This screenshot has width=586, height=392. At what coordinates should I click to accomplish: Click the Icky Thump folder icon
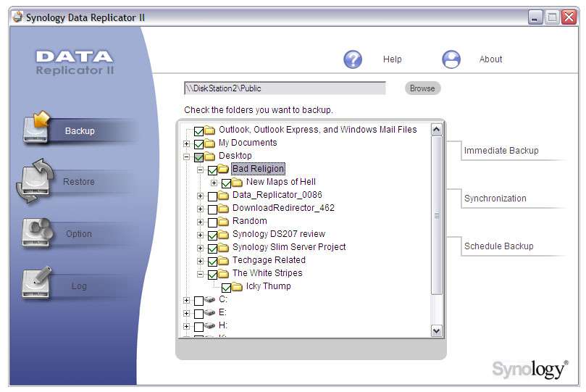click(x=237, y=287)
